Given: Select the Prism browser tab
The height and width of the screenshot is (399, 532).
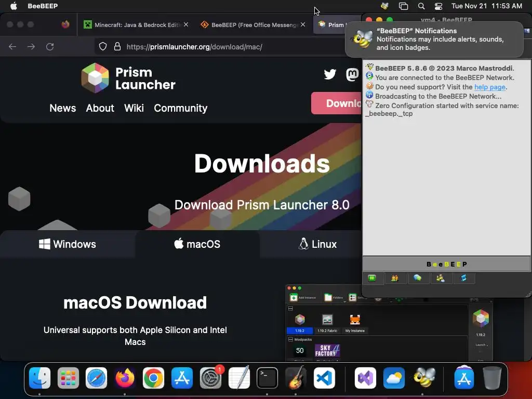Looking at the screenshot, I should [x=336, y=24].
